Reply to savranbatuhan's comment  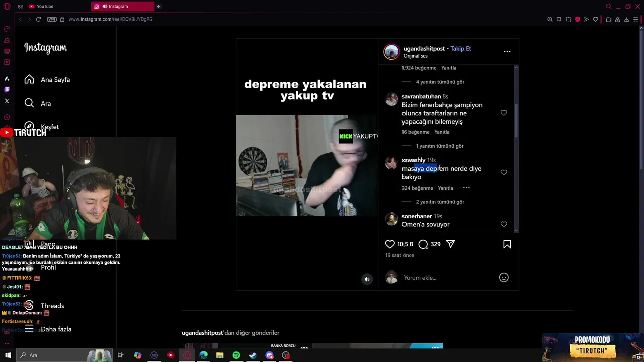[442, 132]
